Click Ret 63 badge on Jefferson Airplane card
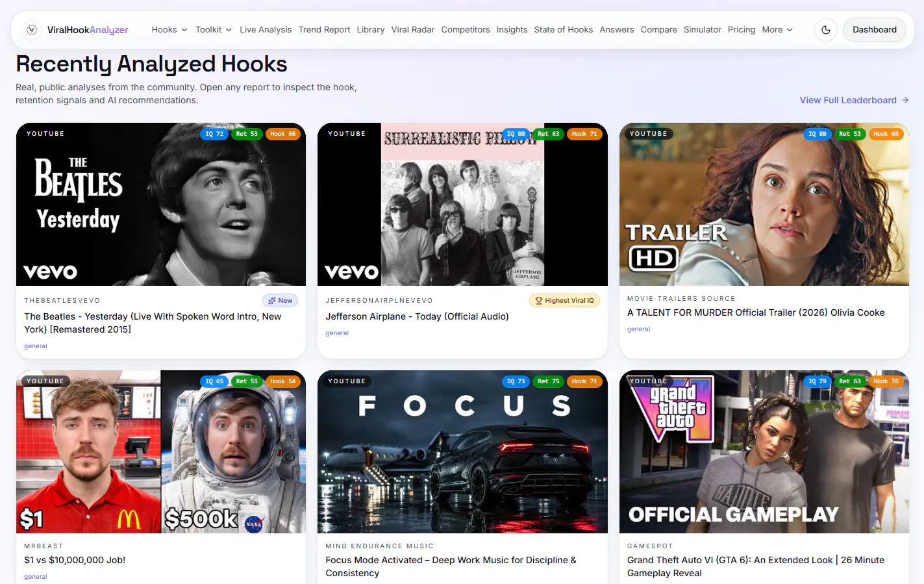This screenshot has width=924, height=584. (548, 134)
